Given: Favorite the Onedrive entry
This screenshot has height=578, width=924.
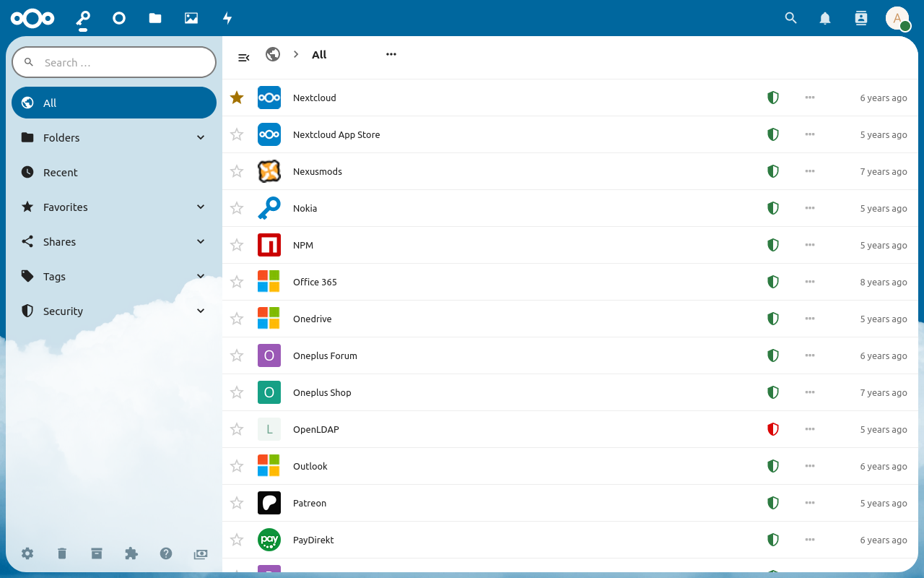Looking at the screenshot, I should [237, 319].
